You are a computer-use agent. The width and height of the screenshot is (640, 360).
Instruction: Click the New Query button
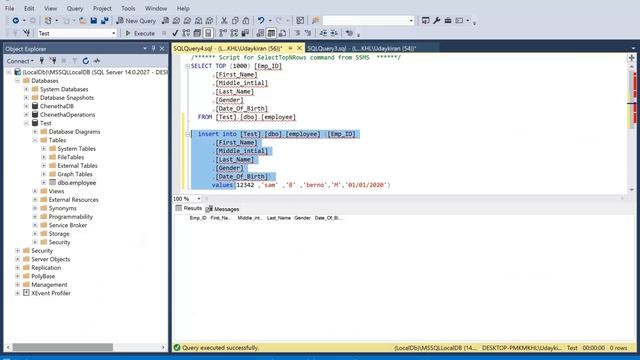click(136, 20)
